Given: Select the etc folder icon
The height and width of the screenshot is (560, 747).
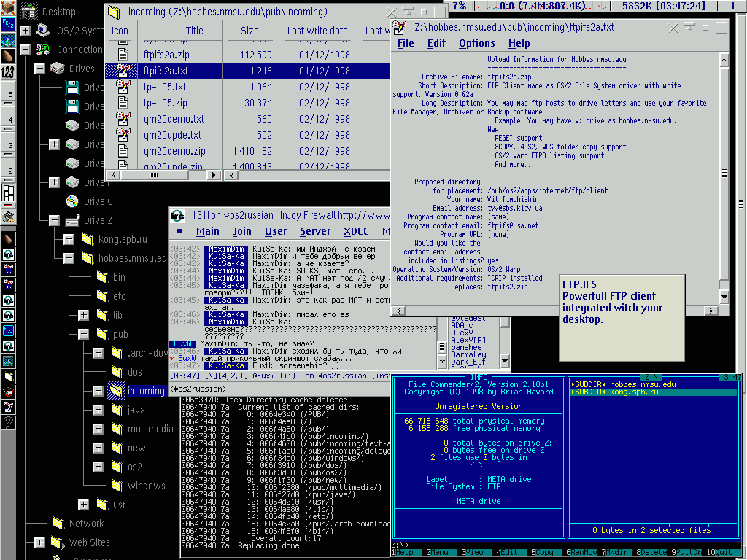Looking at the screenshot, I should [102, 296].
